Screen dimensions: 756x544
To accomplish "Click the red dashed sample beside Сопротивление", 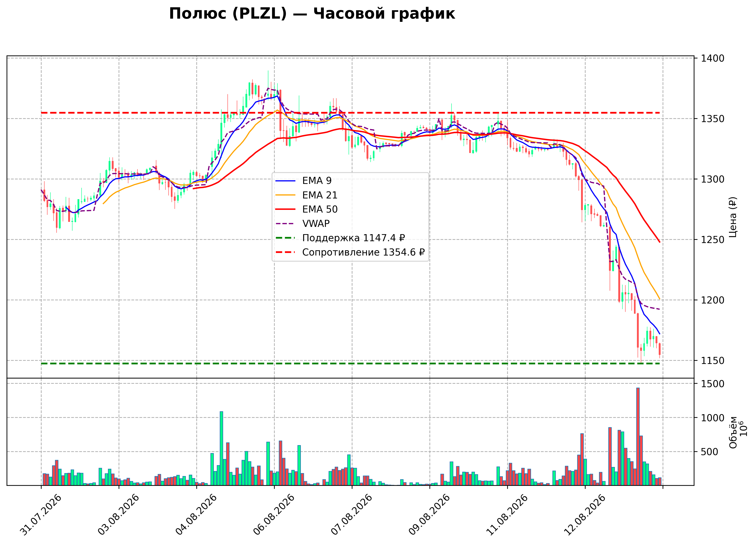I will [x=285, y=253].
